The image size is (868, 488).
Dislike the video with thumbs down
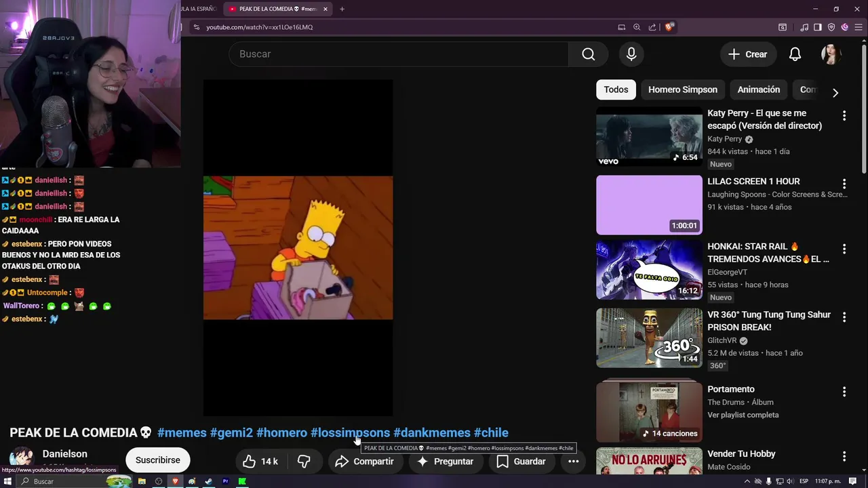click(x=304, y=462)
